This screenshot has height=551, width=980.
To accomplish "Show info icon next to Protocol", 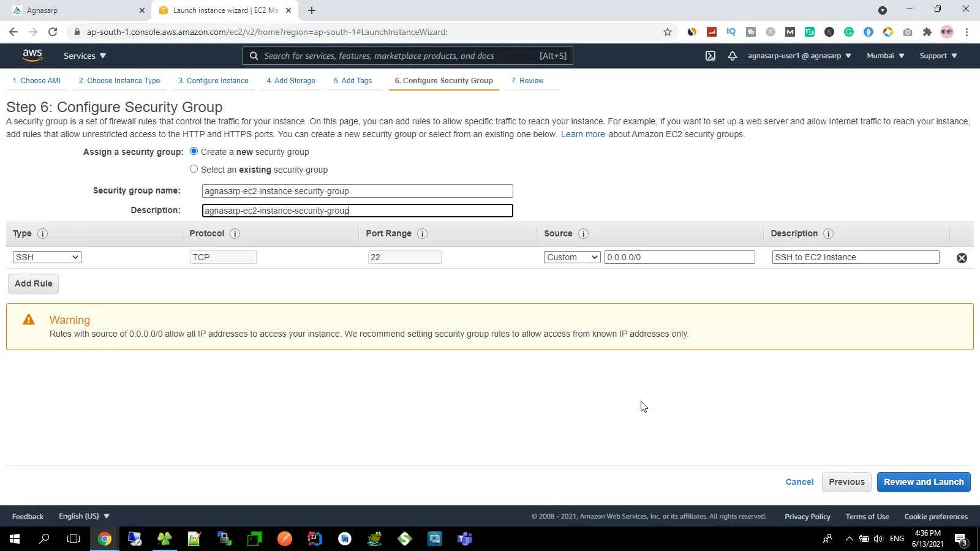I will (235, 234).
